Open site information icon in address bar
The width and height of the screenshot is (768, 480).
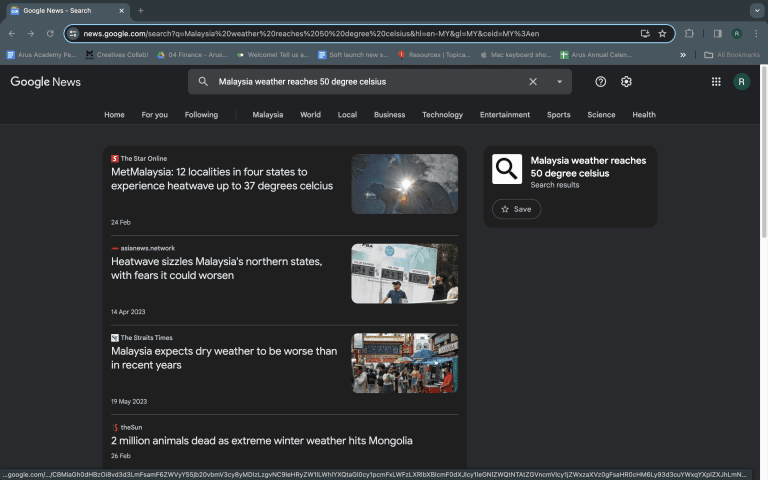[73, 34]
